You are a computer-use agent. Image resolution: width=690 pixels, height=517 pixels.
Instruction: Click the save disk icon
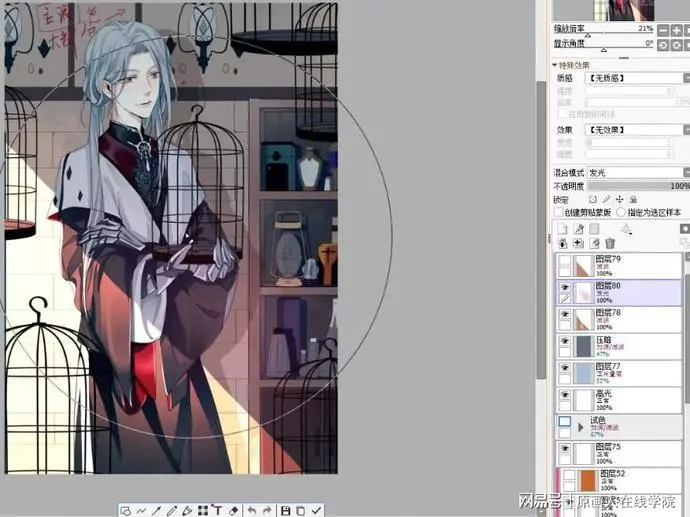coord(286,510)
